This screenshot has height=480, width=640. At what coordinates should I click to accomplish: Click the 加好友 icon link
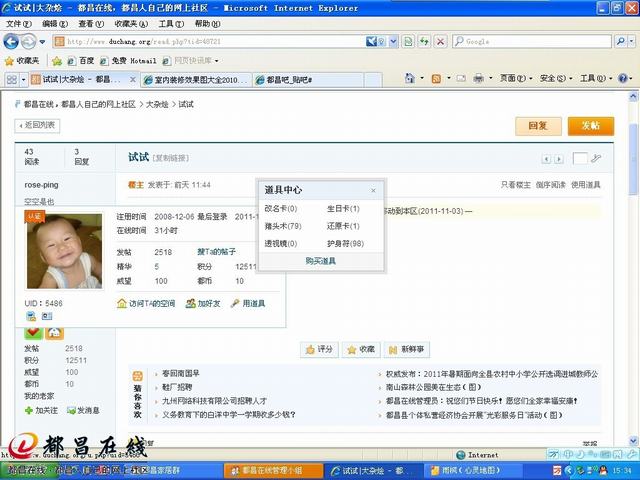click(203, 304)
